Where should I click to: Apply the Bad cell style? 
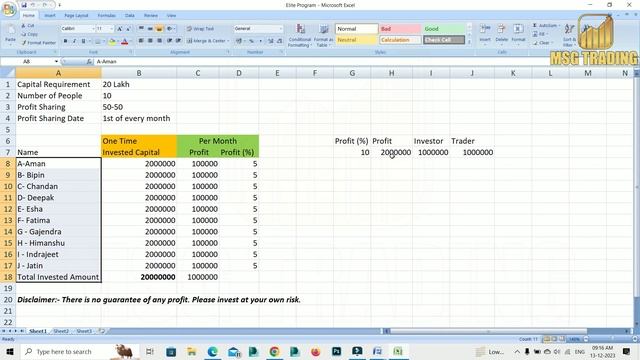400,29
